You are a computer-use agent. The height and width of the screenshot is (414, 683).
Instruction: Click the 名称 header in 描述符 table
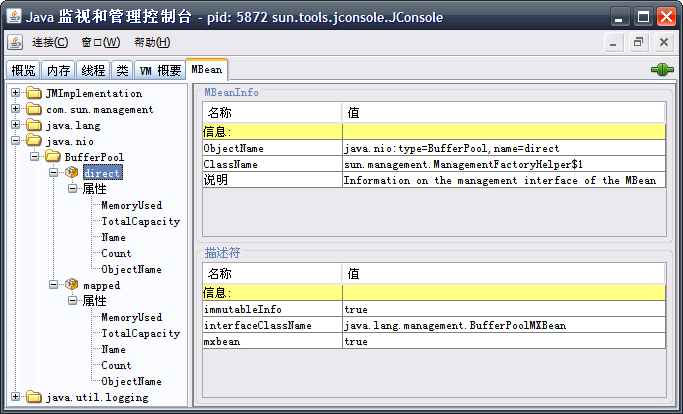click(272, 274)
